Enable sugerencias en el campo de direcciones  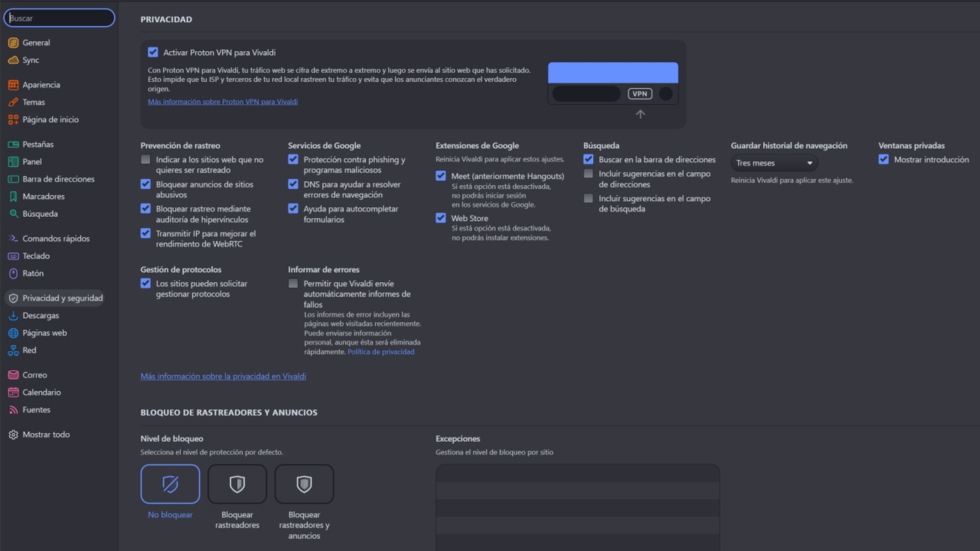coord(588,173)
